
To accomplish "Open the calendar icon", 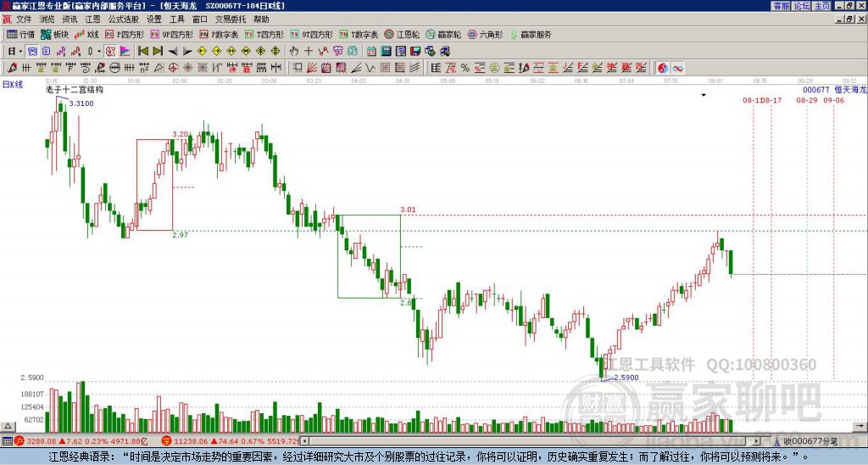I will (371, 51).
